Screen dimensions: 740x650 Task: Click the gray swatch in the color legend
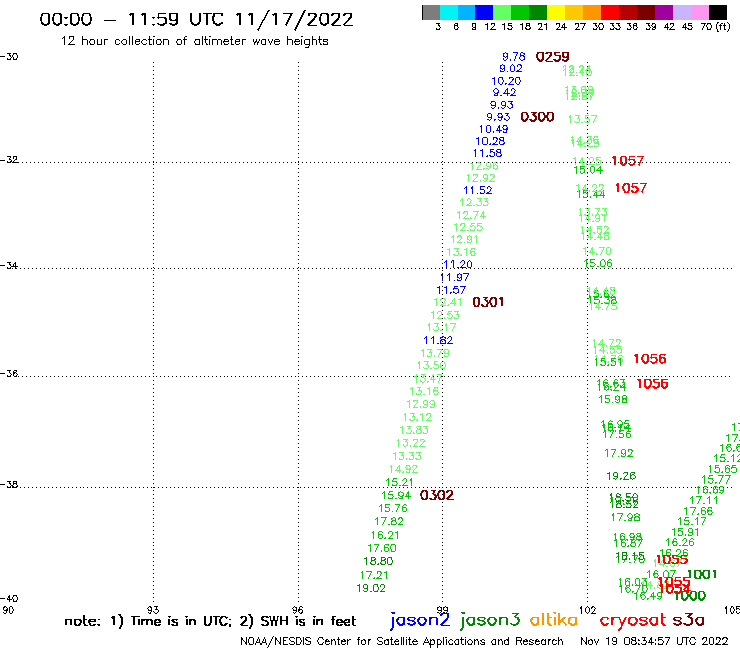click(x=431, y=12)
